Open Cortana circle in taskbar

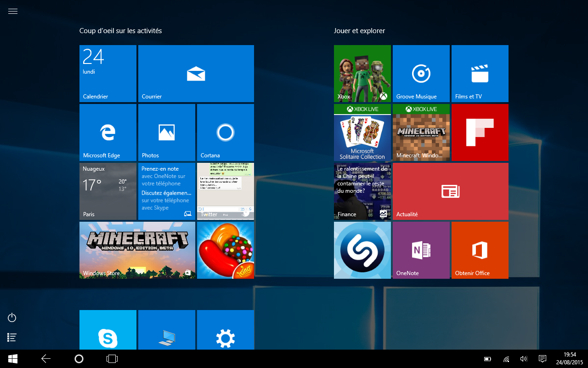[79, 359]
